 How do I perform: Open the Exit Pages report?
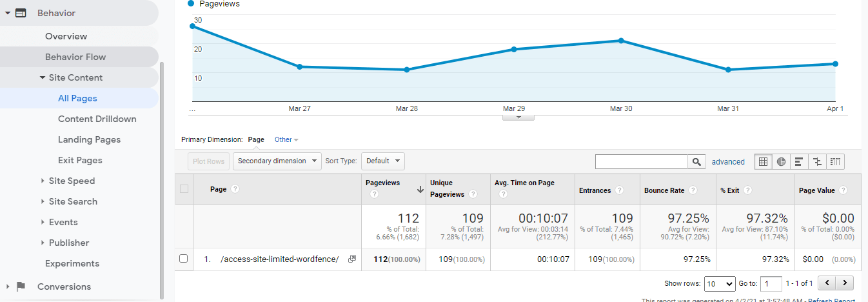(80, 160)
